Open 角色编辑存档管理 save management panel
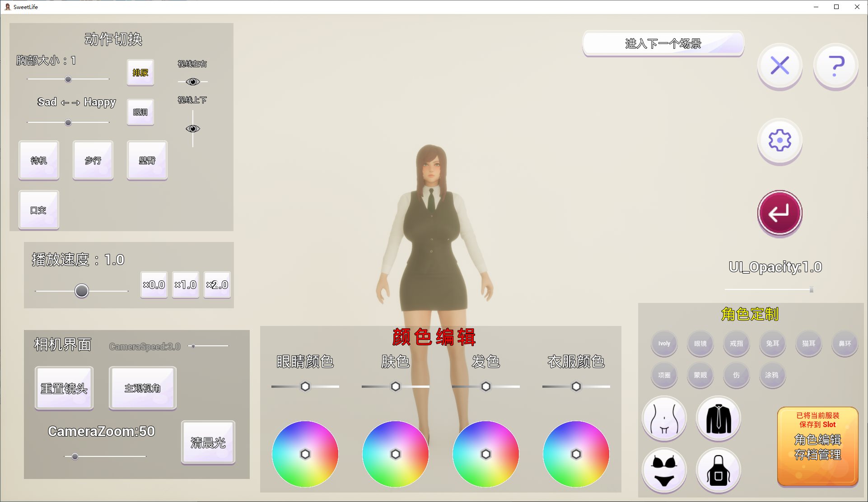868x502 pixels. tap(817, 446)
